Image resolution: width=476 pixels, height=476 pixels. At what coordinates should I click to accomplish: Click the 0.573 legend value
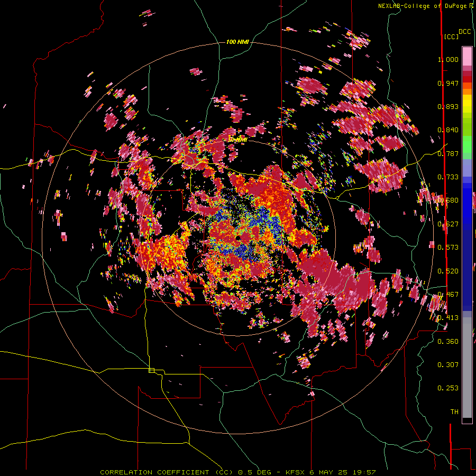[x=448, y=248]
